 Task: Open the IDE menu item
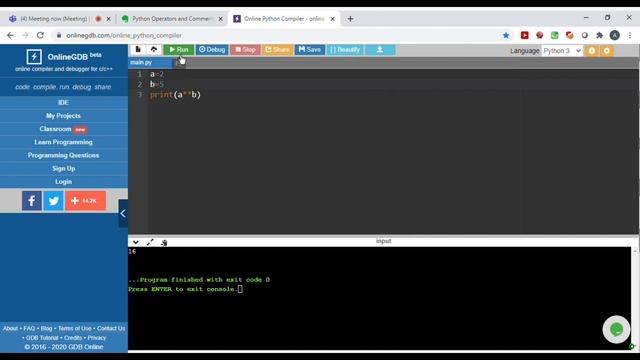[64, 102]
